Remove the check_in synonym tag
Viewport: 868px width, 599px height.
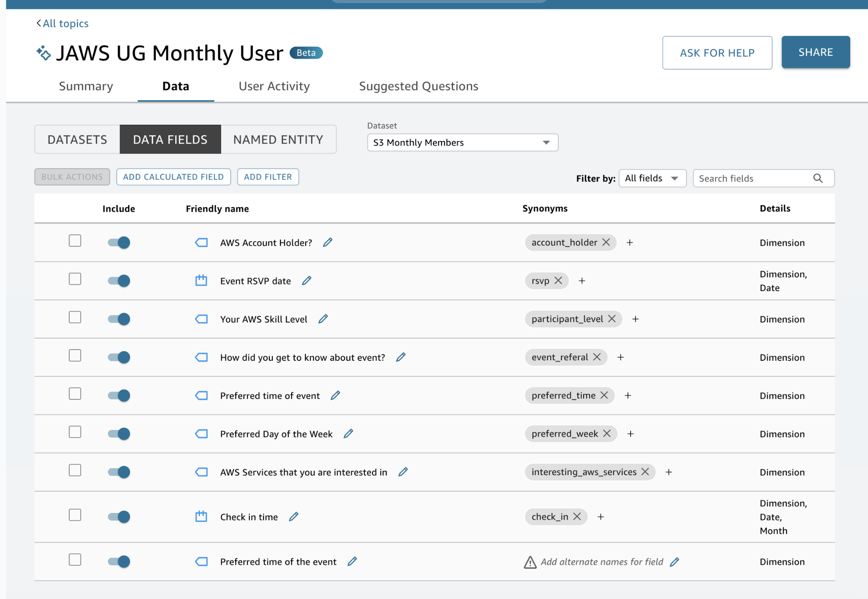[x=577, y=516]
